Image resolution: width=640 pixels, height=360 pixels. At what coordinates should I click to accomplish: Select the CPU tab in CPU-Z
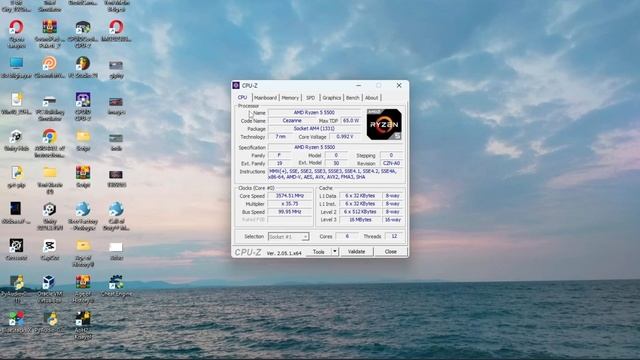[x=242, y=98]
